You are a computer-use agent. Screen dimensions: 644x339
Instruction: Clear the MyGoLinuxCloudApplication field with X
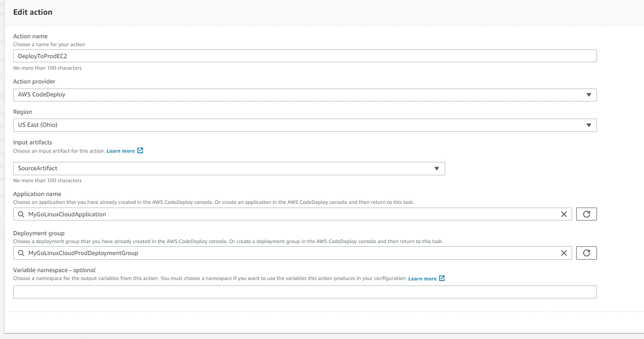564,214
